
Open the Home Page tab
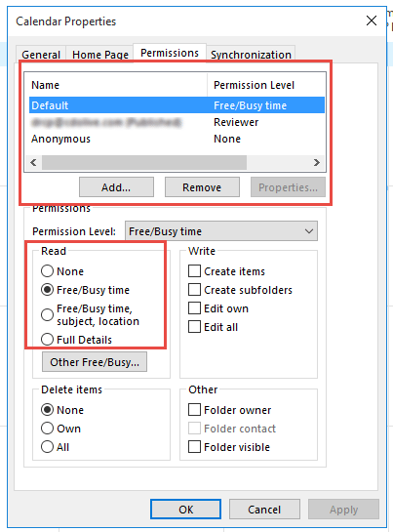100,55
